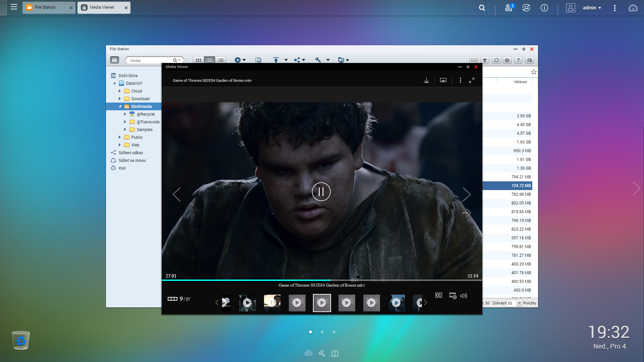The height and width of the screenshot is (362, 644).
Task: Open video quality settings icon
Action: (452, 296)
